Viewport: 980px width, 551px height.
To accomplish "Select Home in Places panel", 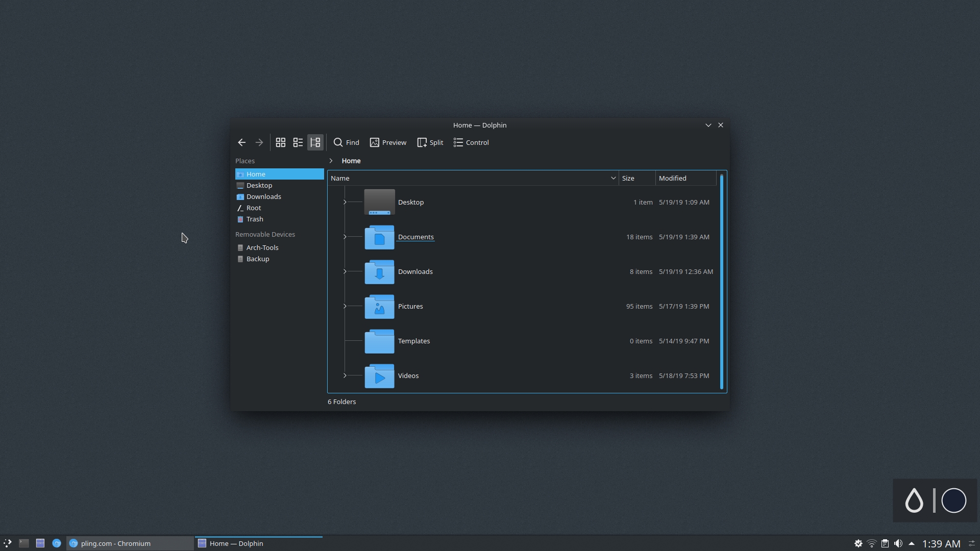I will pos(279,174).
